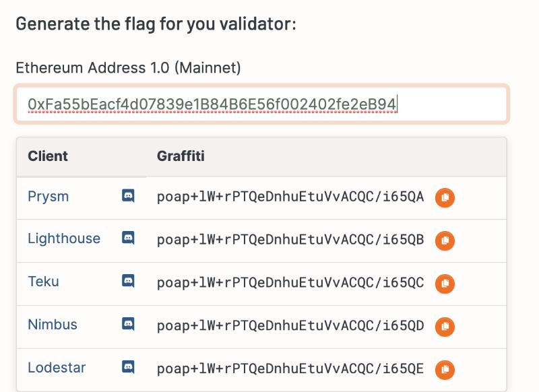Visit the Nimbus client link
Image resolution: width=539 pixels, height=392 pixels.
[x=53, y=325]
